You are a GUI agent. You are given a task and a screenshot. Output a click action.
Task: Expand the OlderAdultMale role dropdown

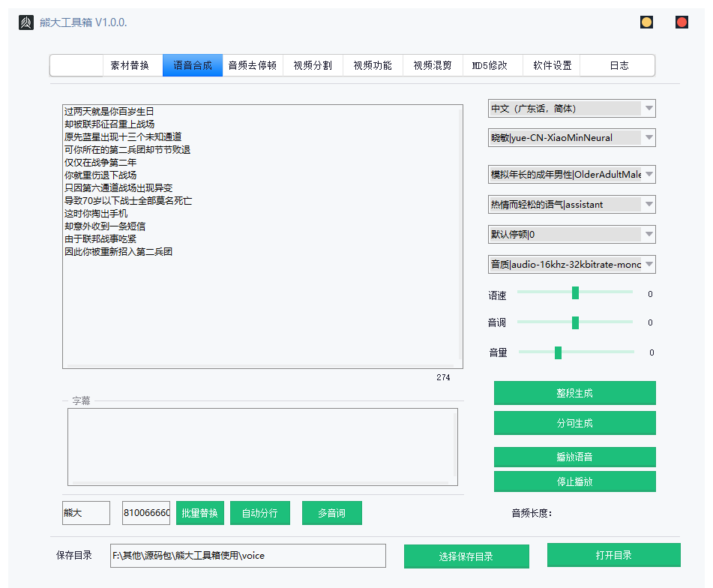click(571, 175)
